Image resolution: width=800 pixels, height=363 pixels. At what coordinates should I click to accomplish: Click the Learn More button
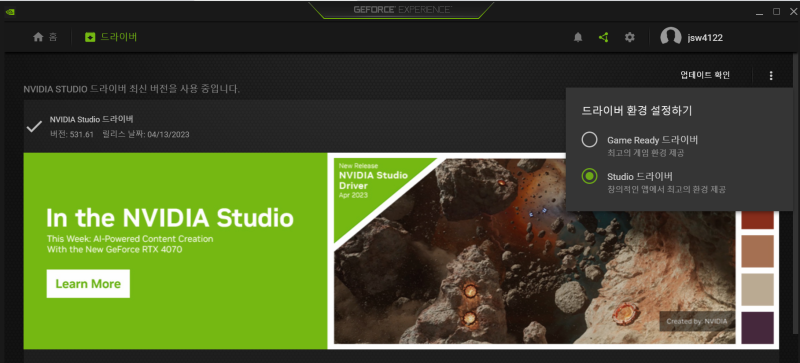[88, 284]
